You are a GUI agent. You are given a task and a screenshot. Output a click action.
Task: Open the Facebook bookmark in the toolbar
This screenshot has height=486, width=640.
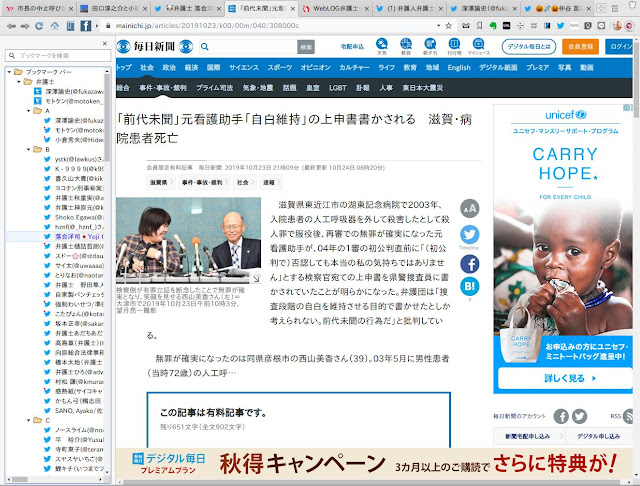point(86,26)
